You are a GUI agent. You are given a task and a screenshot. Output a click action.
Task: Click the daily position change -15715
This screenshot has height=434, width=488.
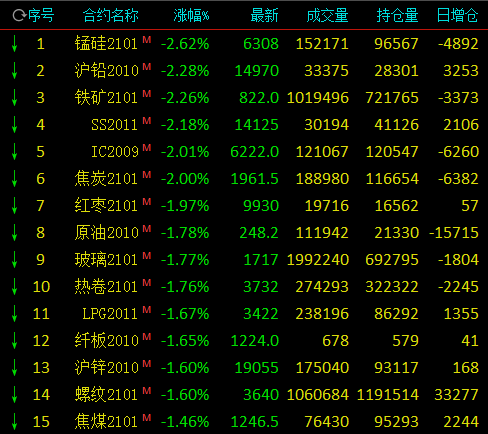click(x=454, y=233)
